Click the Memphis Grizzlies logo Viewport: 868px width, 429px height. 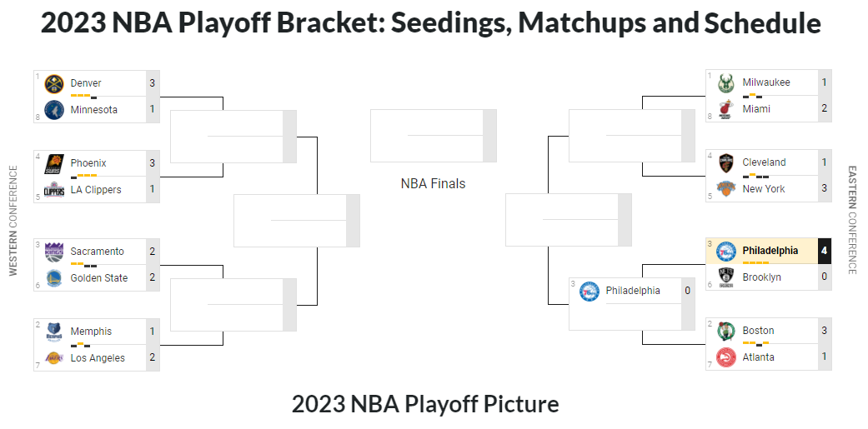[54, 332]
